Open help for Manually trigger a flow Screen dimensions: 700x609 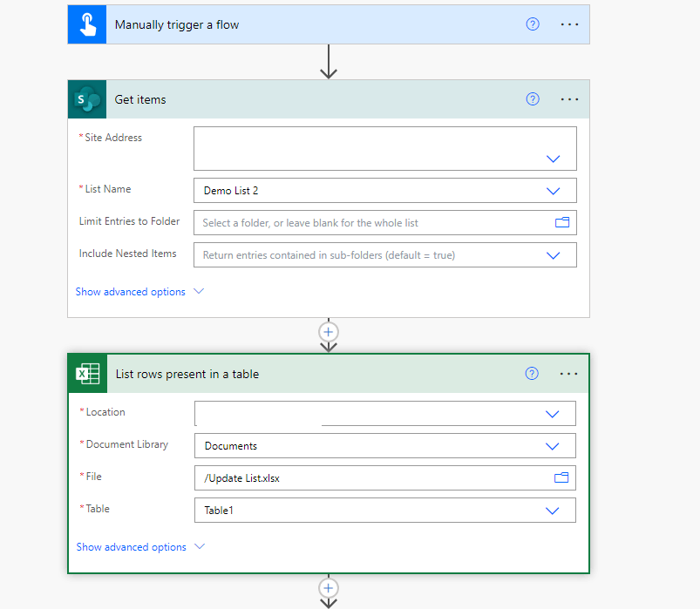(532, 24)
